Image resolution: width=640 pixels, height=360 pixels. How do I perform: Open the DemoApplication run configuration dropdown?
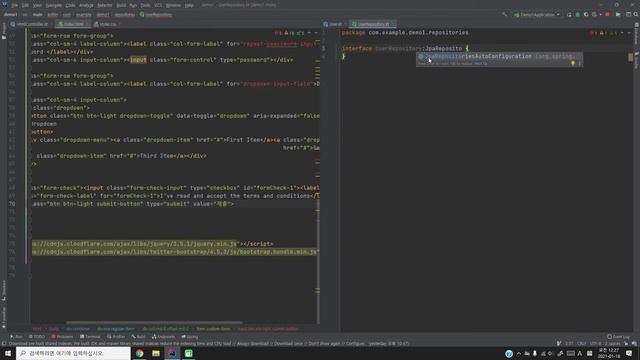tap(536, 15)
